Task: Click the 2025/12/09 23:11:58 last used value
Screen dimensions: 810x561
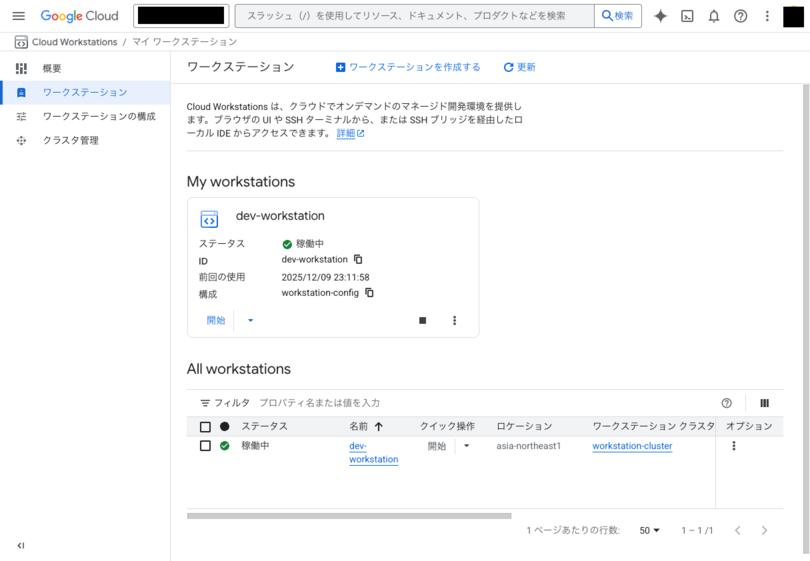Action: click(325, 277)
